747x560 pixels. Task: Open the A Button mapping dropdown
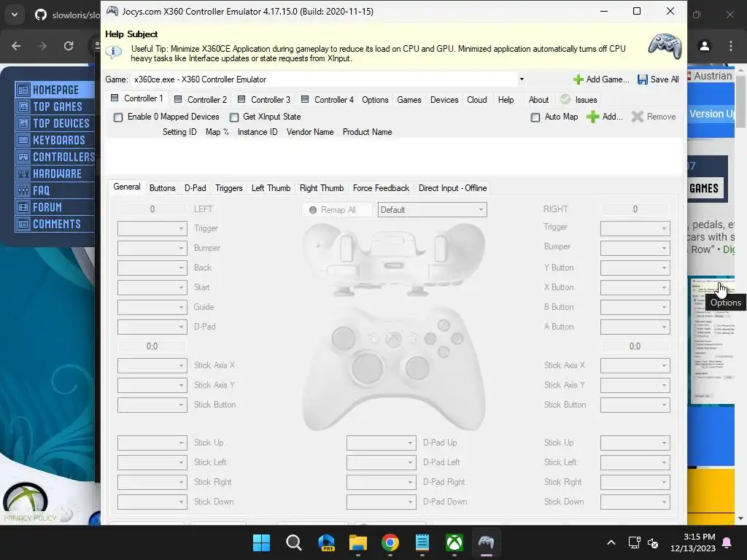click(635, 327)
